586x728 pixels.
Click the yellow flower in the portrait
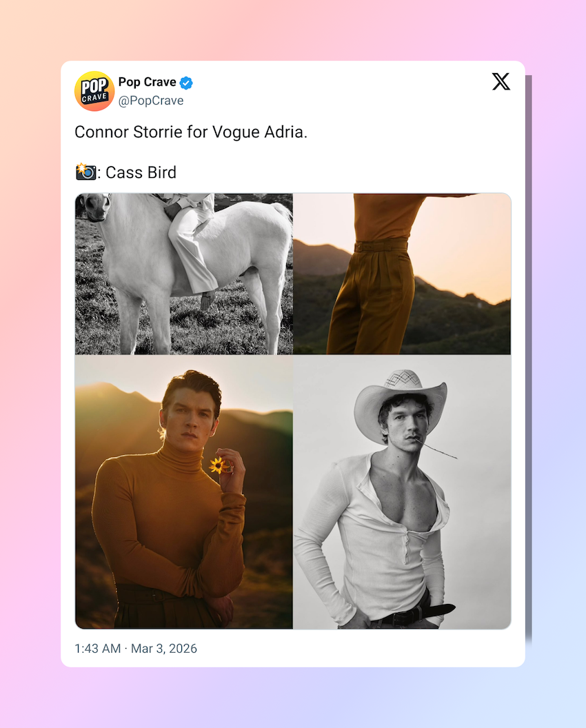tap(219, 465)
